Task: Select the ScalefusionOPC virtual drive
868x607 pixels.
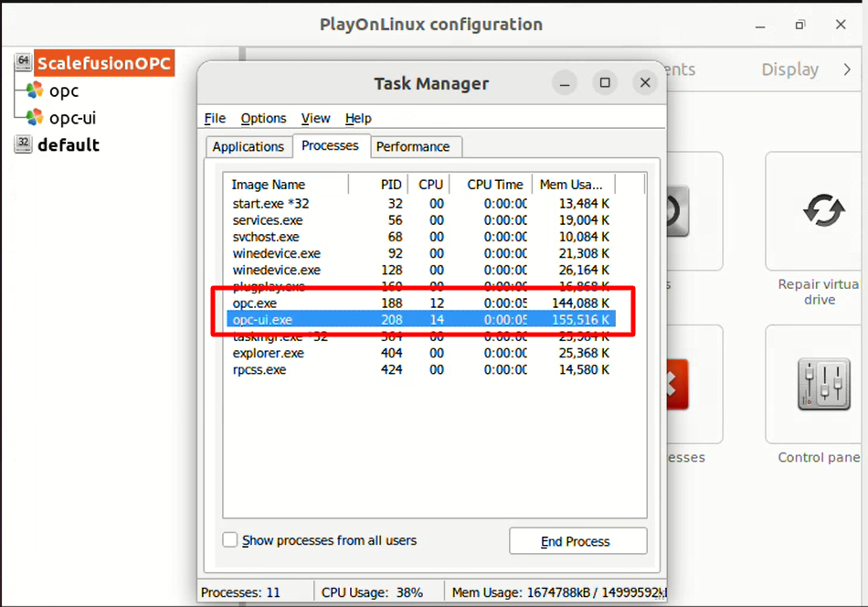Action: [104, 63]
